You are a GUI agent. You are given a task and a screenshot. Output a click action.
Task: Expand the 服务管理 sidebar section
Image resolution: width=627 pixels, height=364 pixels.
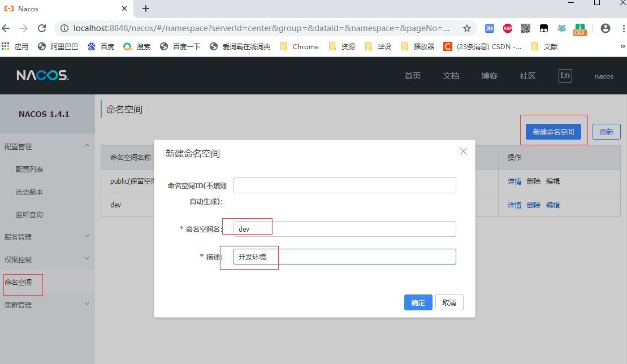[x=47, y=237]
